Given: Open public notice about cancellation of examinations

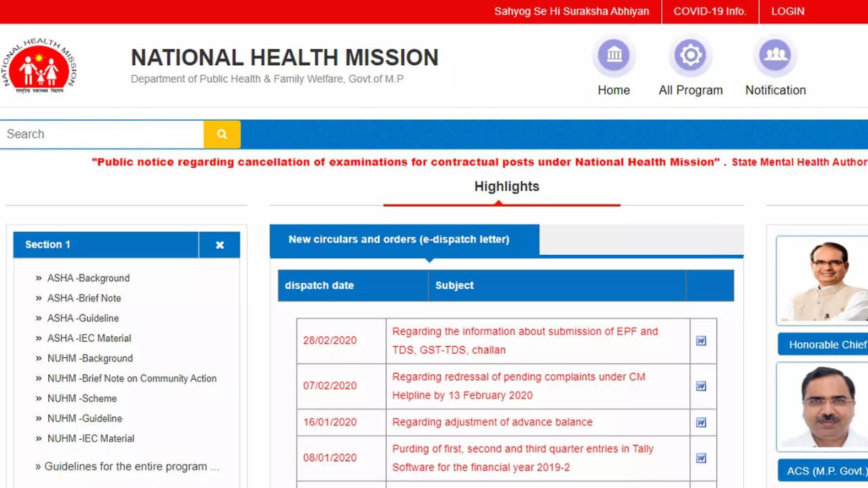Looking at the screenshot, I should (406, 162).
